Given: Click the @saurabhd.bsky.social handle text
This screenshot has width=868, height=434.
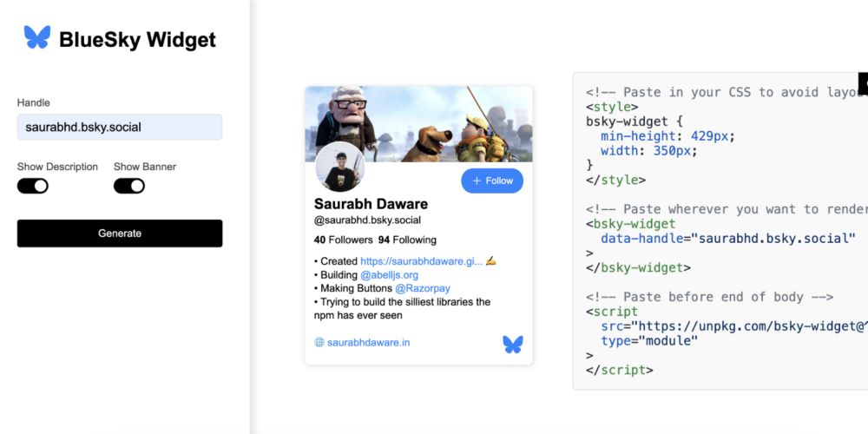Looking at the screenshot, I should [367, 220].
